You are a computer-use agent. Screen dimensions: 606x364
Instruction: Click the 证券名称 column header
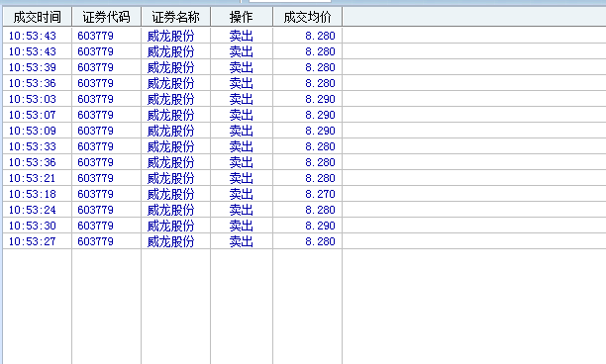pyautogui.click(x=175, y=17)
